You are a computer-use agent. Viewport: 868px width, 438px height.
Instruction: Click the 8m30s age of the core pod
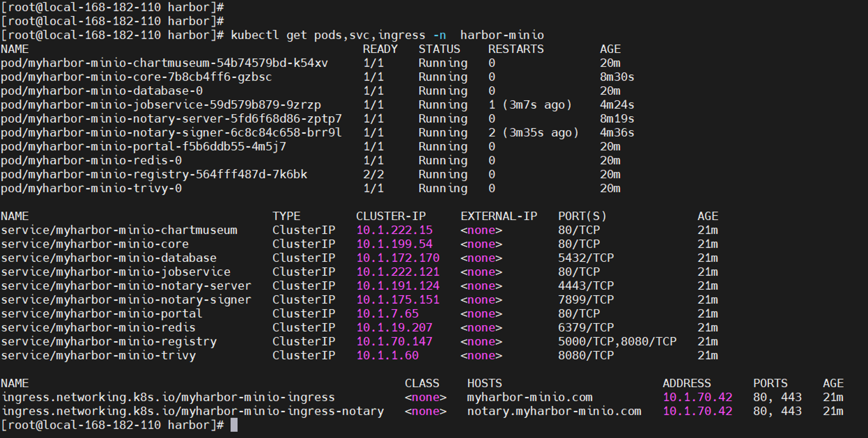click(617, 77)
